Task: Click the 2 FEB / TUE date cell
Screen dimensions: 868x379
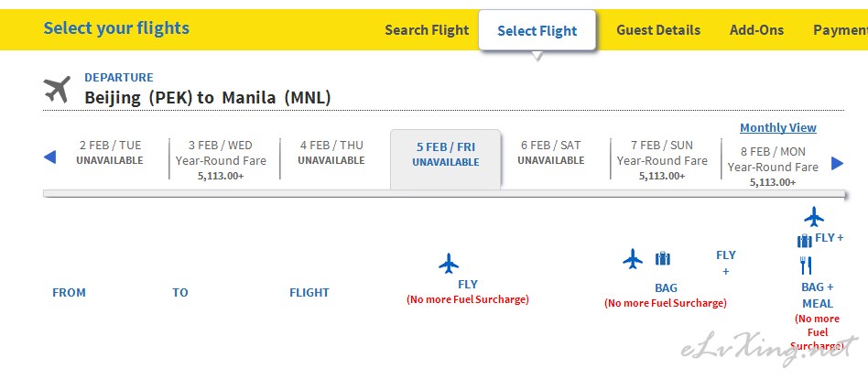Action: [110, 153]
